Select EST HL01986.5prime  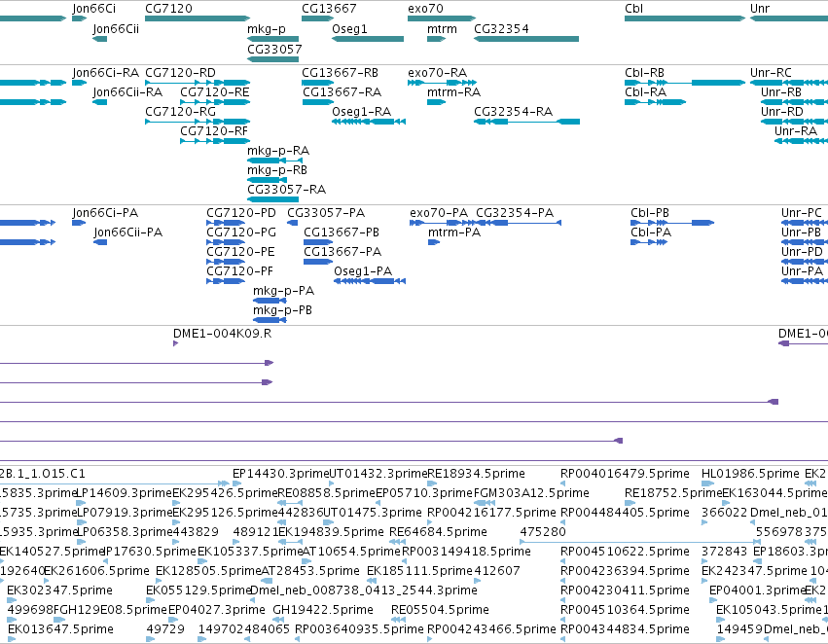[750, 474]
